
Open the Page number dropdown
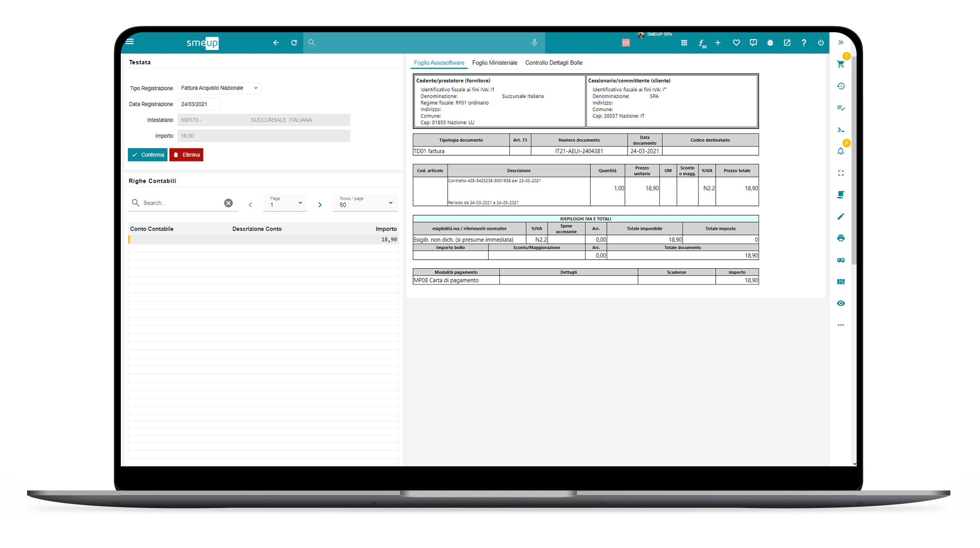[285, 203]
